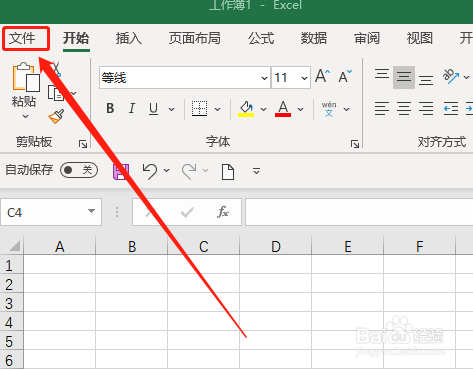Click the insert function fx icon
Screen dimensions: 473x369
[223, 212]
